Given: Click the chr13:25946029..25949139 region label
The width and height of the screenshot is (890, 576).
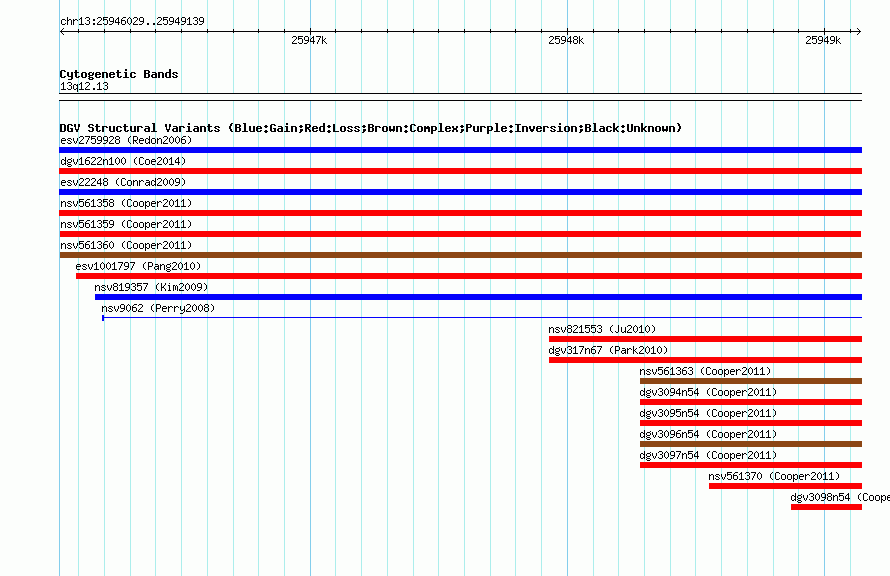Looking at the screenshot, I should (132, 21).
